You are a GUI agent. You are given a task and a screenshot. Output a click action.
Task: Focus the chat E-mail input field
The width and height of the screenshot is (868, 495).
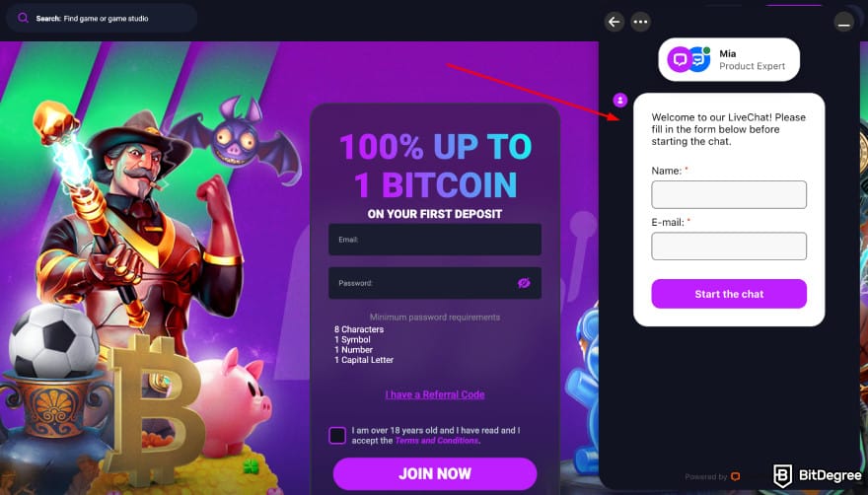(729, 247)
